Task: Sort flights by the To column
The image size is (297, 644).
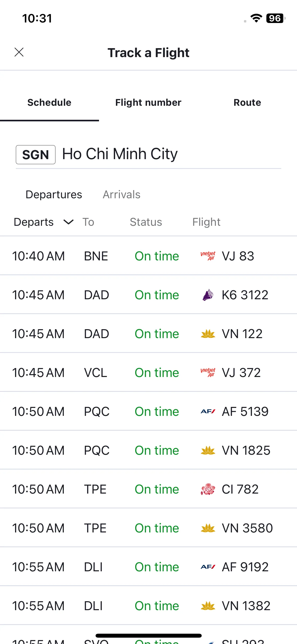Action: pos(88,222)
